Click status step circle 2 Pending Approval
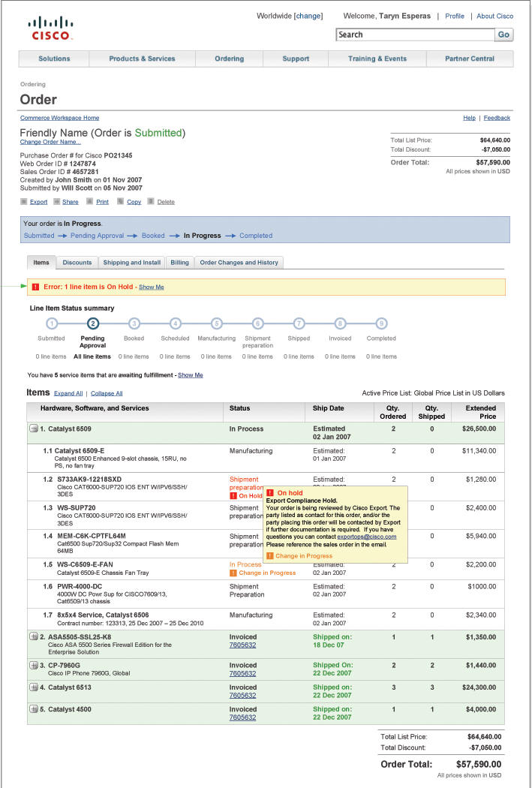532x788 pixels. coord(93,323)
